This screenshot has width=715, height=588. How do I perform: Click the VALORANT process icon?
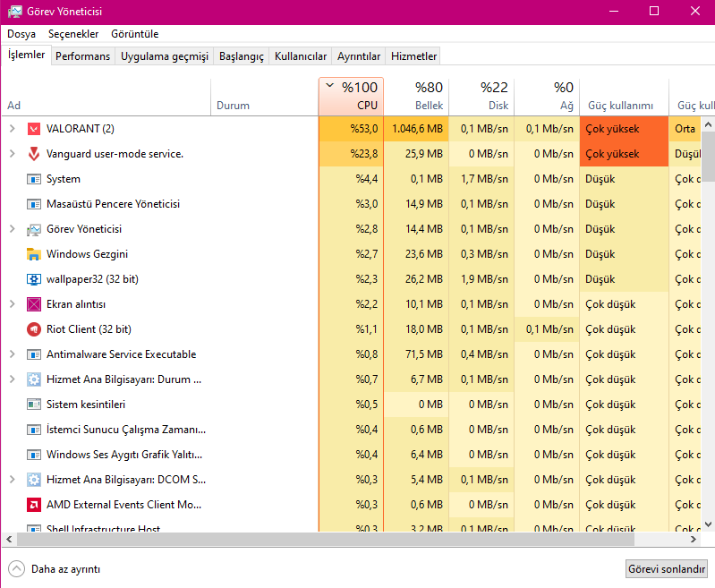[34, 129]
